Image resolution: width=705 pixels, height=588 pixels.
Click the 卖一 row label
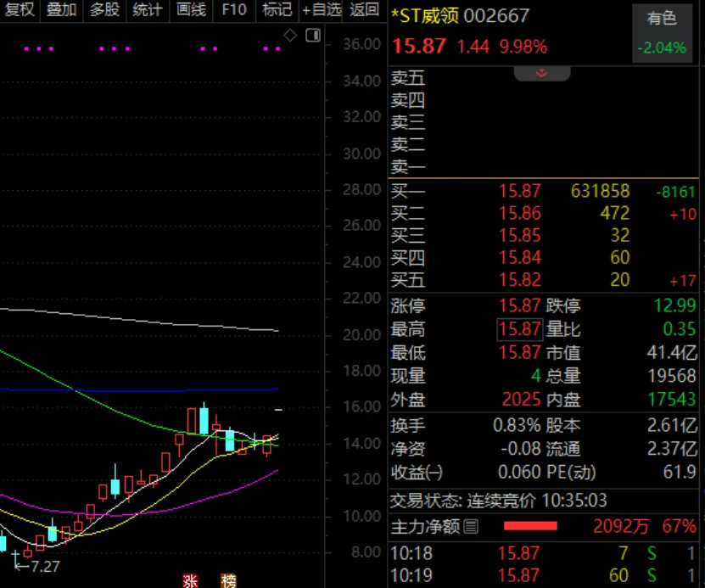coord(408,167)
